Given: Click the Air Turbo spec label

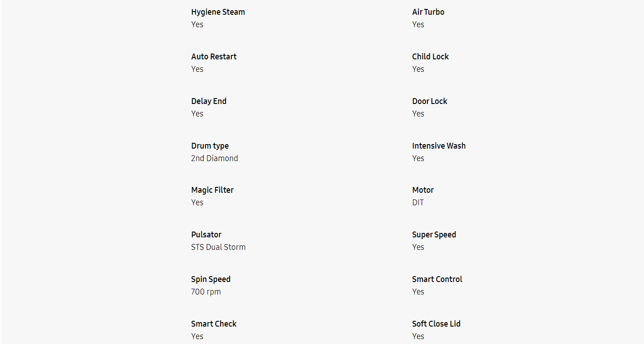Looking at the screenshot, I should [x=428, y=12].
